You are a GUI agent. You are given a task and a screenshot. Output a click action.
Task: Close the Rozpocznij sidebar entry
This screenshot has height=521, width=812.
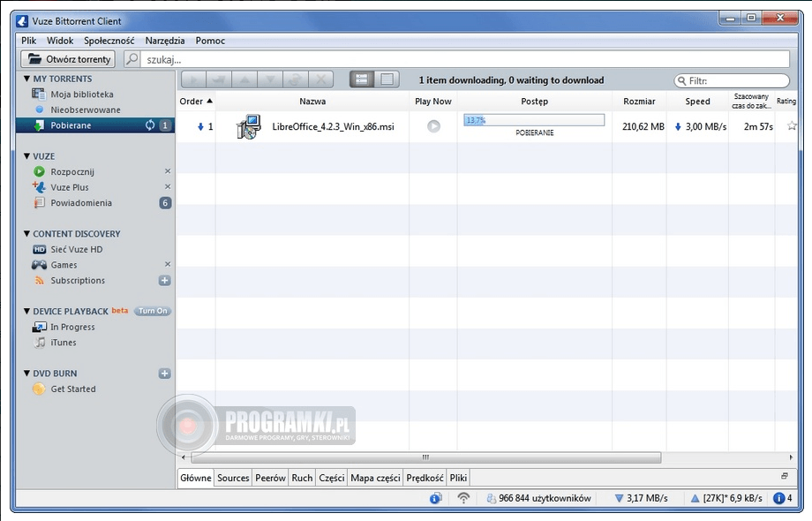tap(168, 171)
